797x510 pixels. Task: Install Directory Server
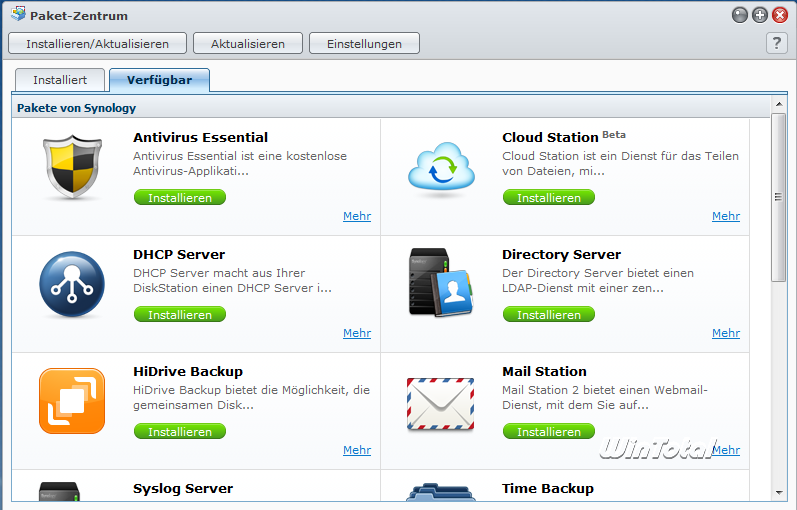(549, 314)
